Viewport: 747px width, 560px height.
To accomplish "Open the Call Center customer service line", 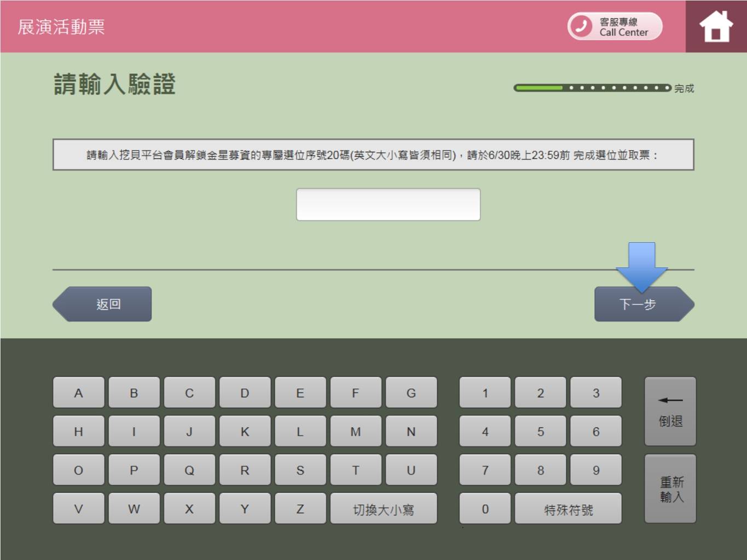I will pos(615,27).
